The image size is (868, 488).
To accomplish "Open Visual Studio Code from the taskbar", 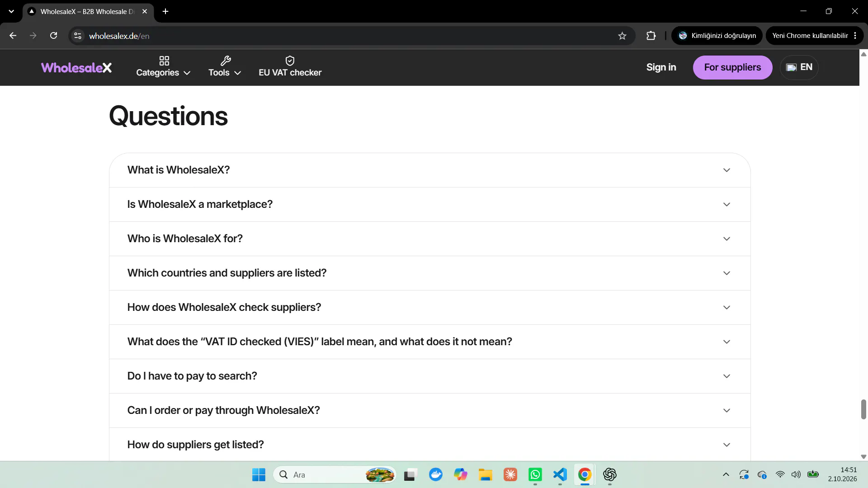I will pyautogui.click(x=560, y=475).
